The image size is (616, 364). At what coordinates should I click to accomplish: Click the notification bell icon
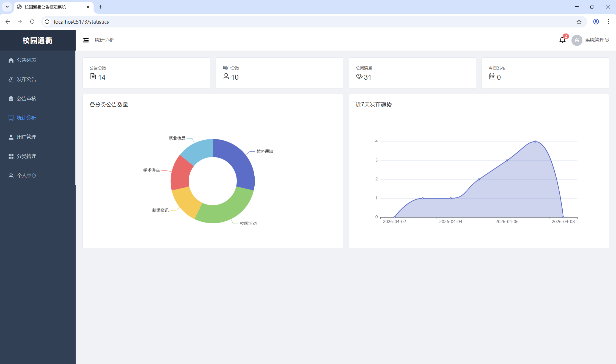[x=562, y=40]
